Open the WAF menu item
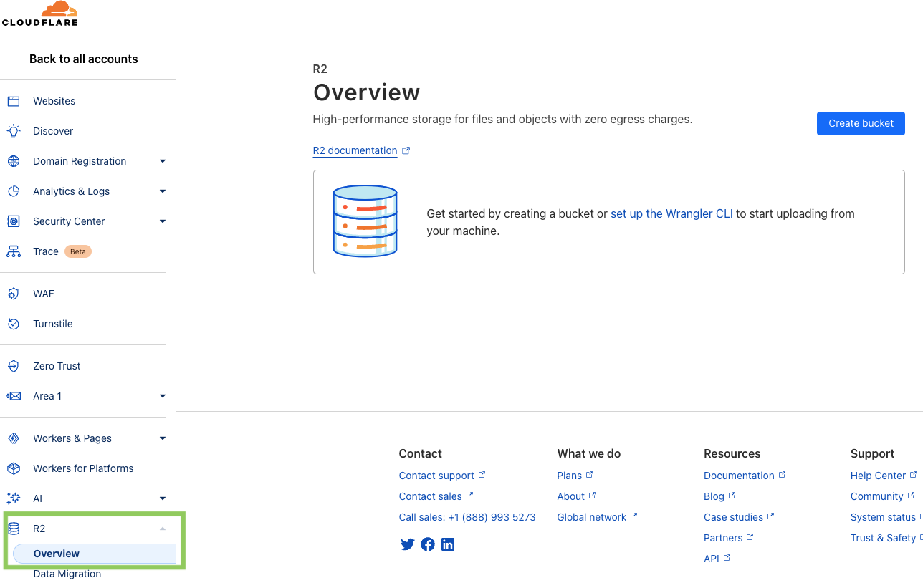The height and width of the screenshot is (588, 923). [44, 294]
